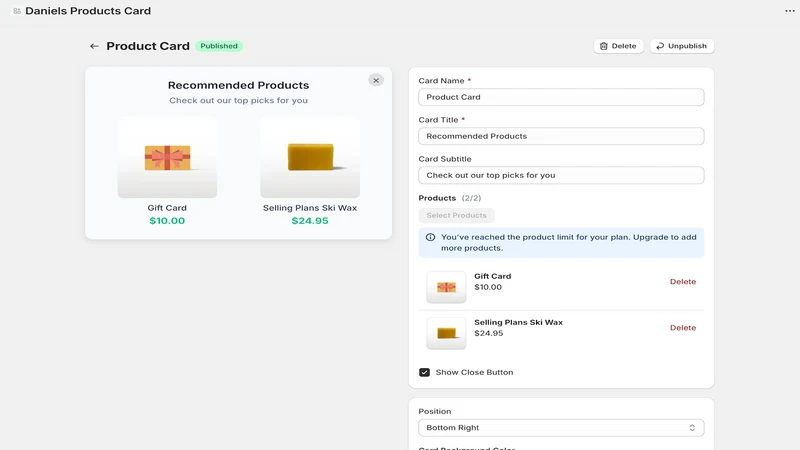
Task: Click the app icon beside Daniels Products Card
Action: [x=17, y=11]
